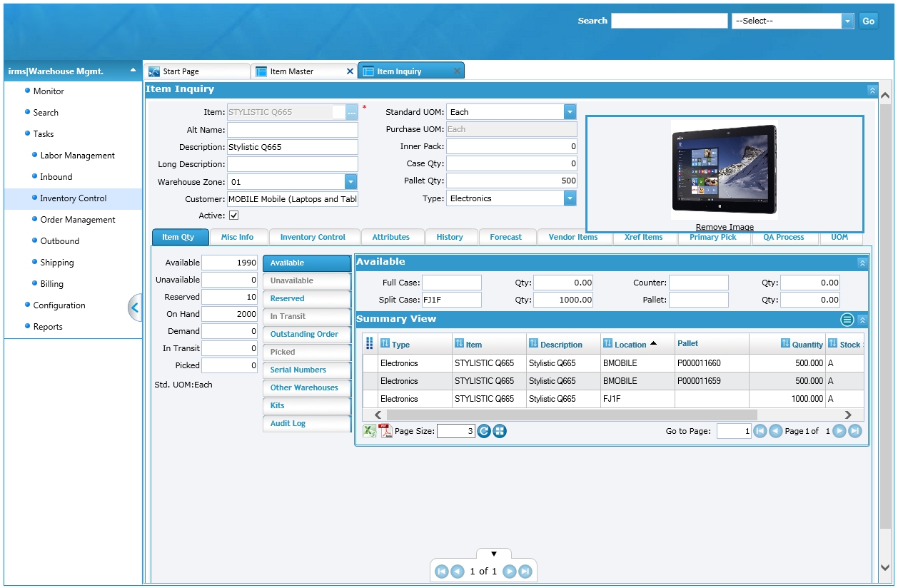Switch to the Inventory Control tab

313,237
